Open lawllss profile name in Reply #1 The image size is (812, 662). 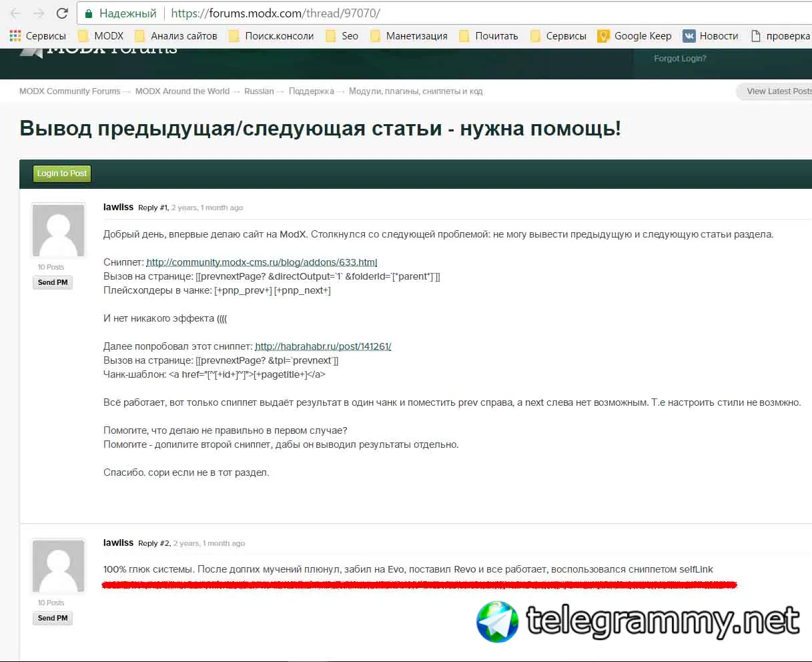coord(119,208)
